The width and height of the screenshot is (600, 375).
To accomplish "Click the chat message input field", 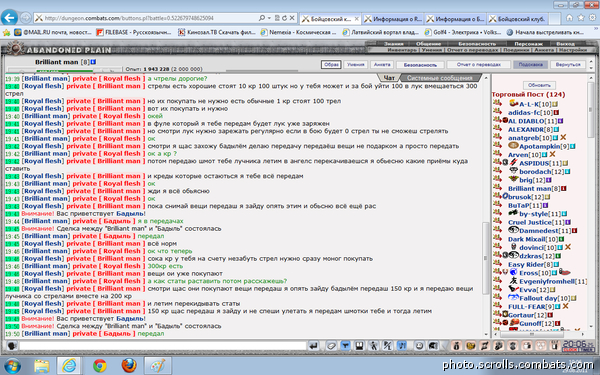I will (x=163, y=346).
